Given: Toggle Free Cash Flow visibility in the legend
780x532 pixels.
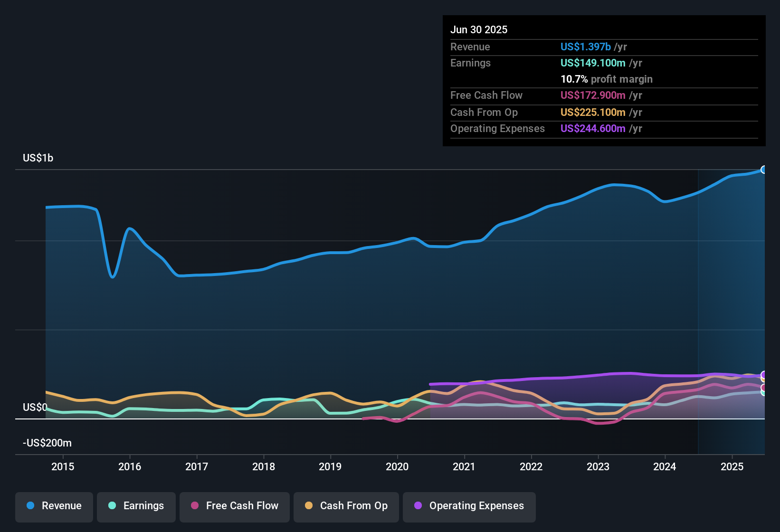Looking at the screenshot, I should point(234,506).
